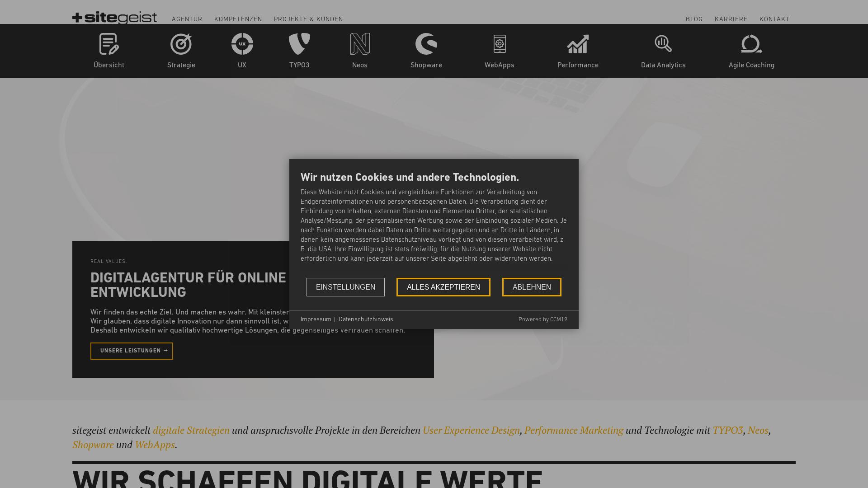This screenshot has height=488, width=868.
Task: Open the TYPO3 logo icon
Action: [x=299, y=44]
